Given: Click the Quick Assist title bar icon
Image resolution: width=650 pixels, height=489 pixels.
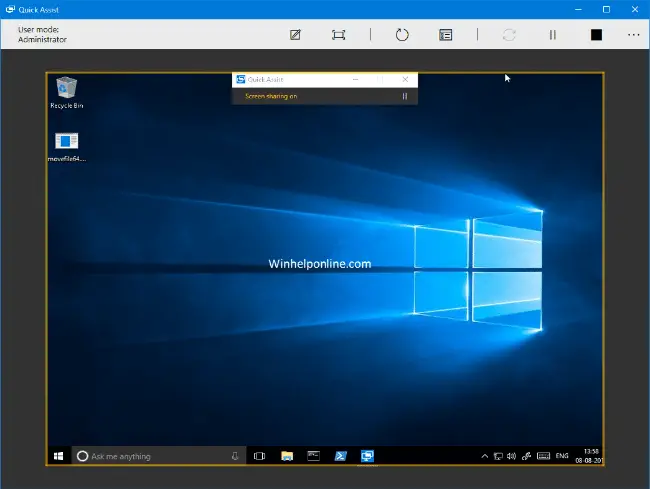Looking at the screenshot, I should click(10, 9).
